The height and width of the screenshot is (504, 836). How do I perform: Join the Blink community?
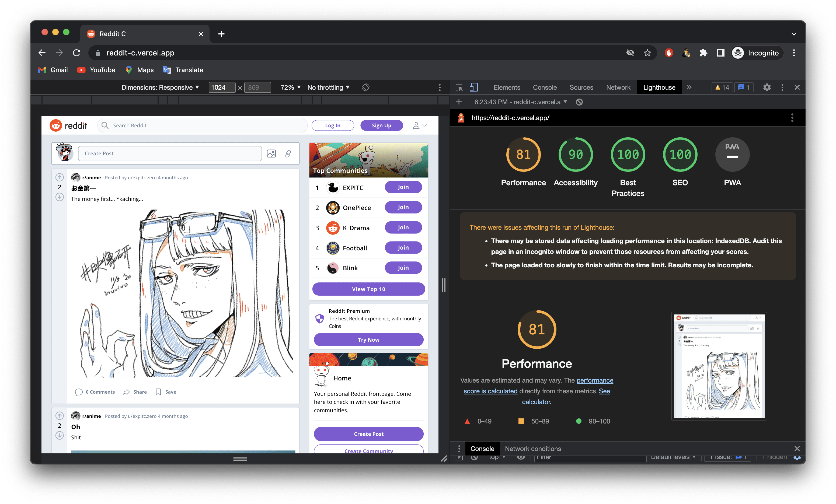point(403,268)
